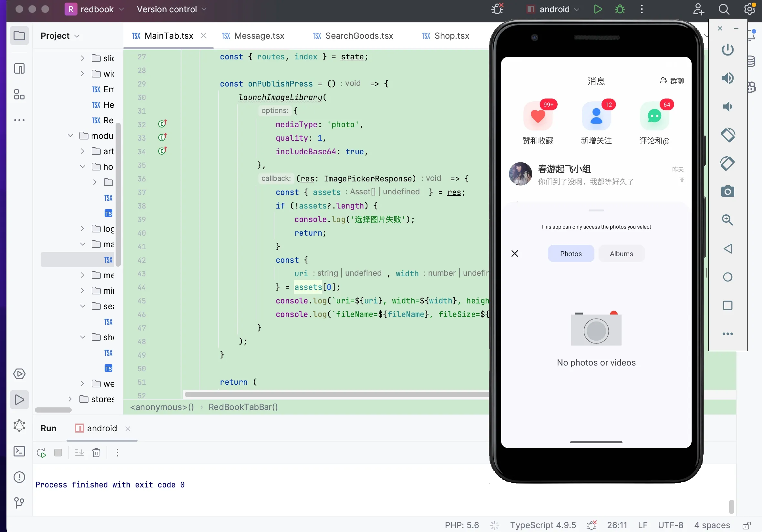Toggle the Project tool window folder icon
The height and width of the screenshot is (532, 762).
[x=19, y=35]
